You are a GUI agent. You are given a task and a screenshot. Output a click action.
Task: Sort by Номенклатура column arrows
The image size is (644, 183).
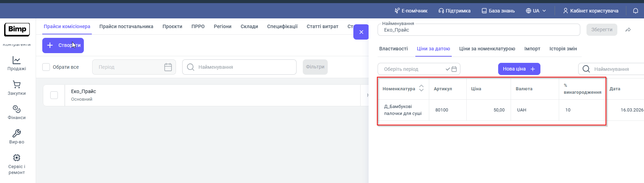tap(421, 88)
